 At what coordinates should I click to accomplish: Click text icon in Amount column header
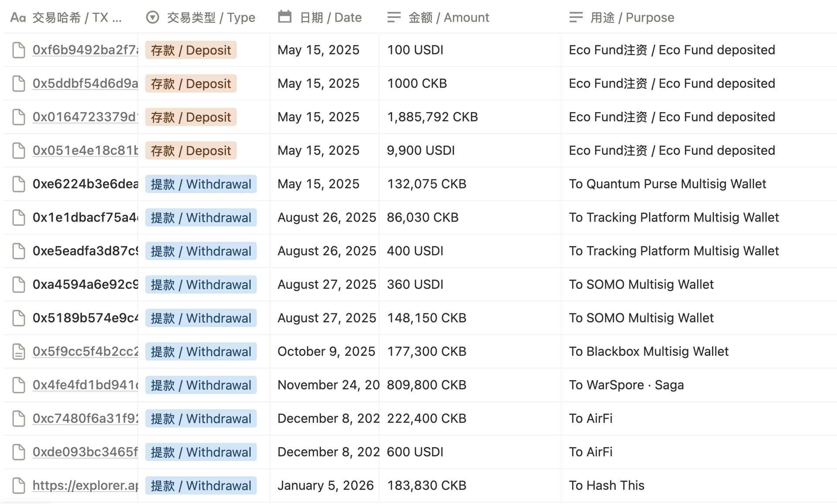[x=394, y=17]
